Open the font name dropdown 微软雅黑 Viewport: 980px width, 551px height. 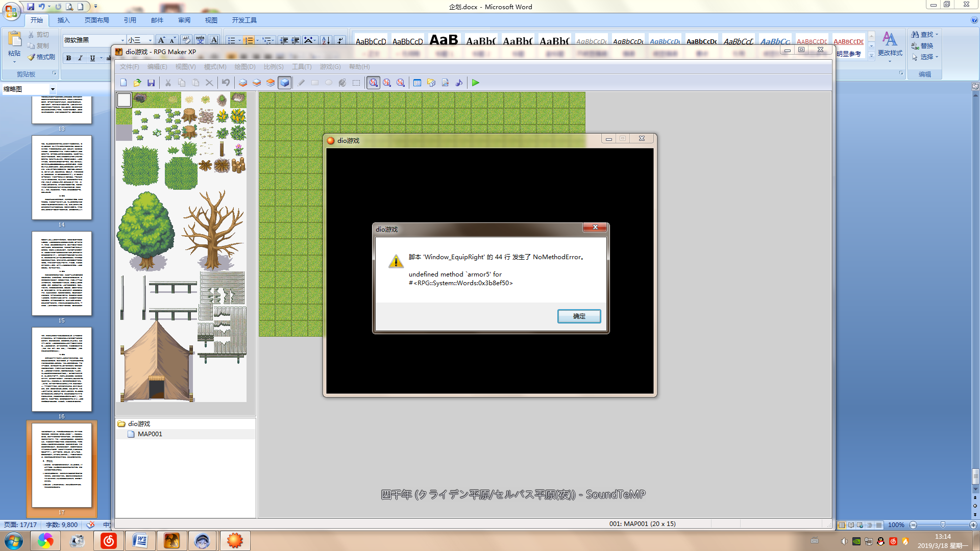(122, 40)
